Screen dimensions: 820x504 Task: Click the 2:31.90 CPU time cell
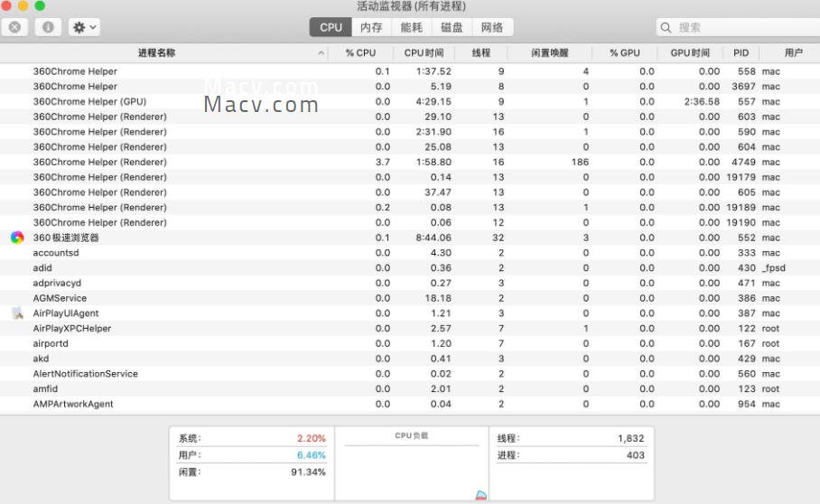click(x=433, y=132)
